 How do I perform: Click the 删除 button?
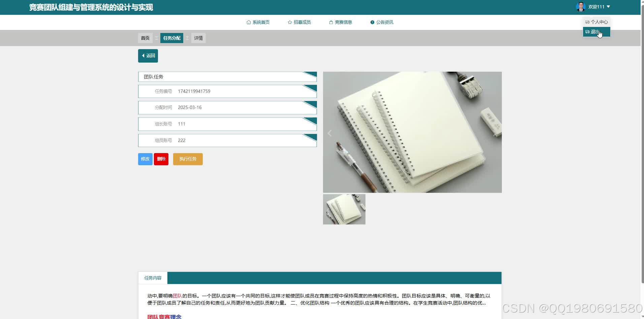(161, 159)
